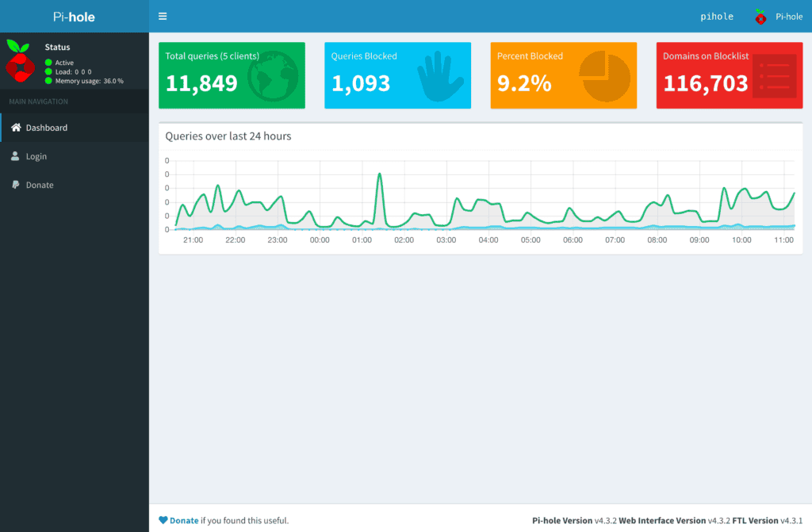The image size is (812, 532).
Task: Click the Dashboard home icon
Action: [x=16, y=128]
